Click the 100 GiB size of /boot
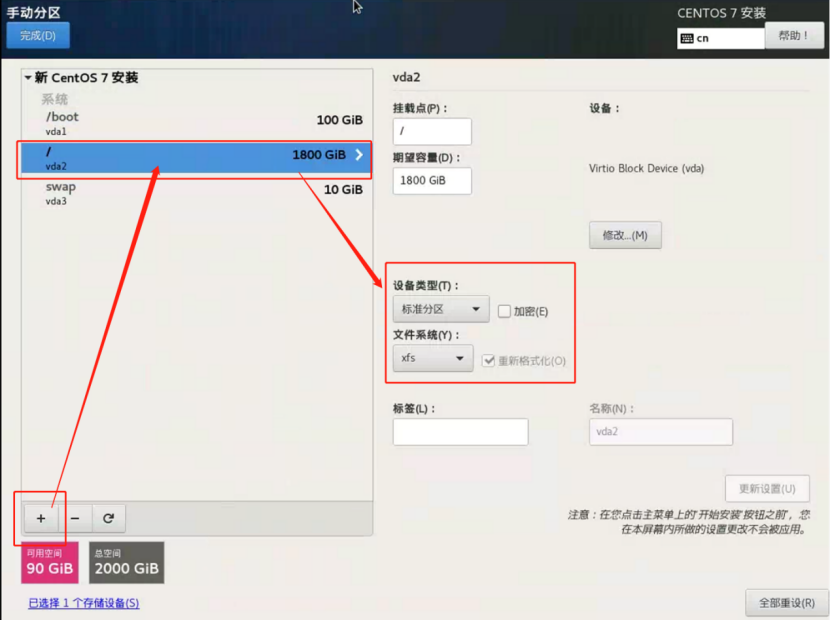This screenshot has width=831, height=620. [340, 120]
